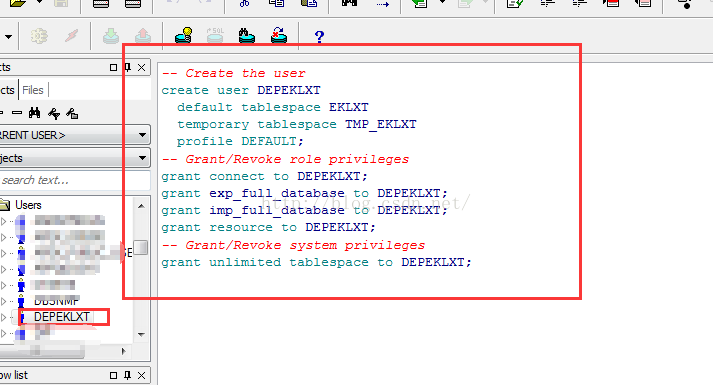Click the rightmost browser toolbar wrench icon

pyautogui.click(x=72, y=113)
